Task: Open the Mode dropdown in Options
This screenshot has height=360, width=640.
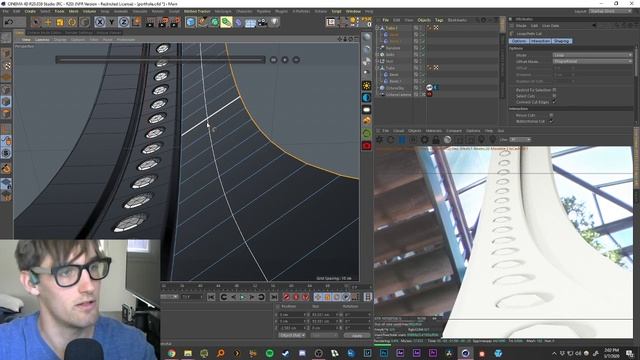Action: [x=592, y=55]
